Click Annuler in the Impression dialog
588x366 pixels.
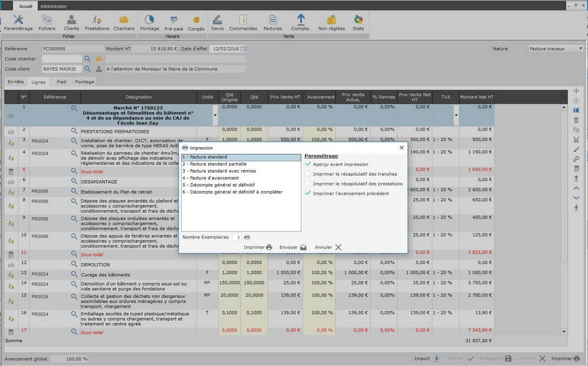point(328,247)
